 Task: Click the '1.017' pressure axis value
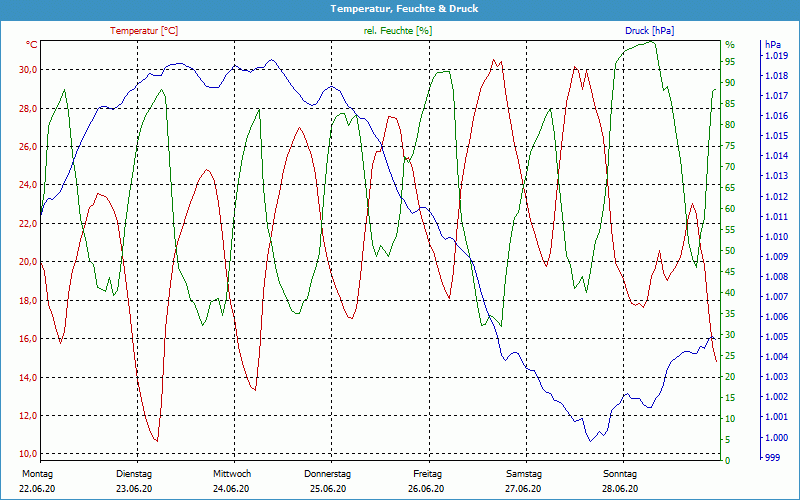pyautogui.click(x=777, y=96)
